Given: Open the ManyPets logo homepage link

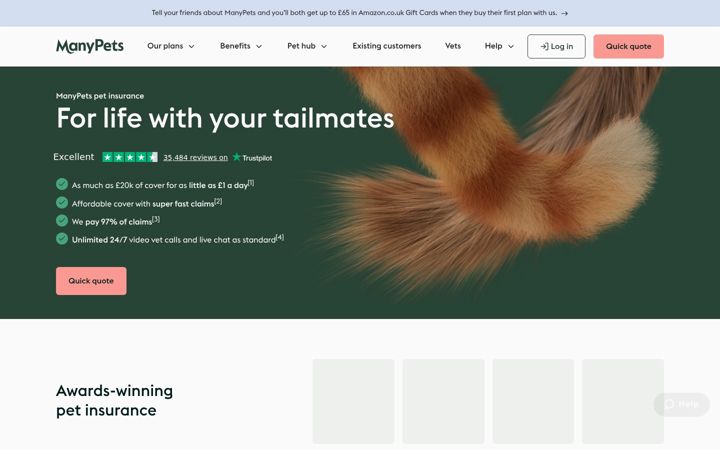Looking at the screenshot, I should [90, 46].
